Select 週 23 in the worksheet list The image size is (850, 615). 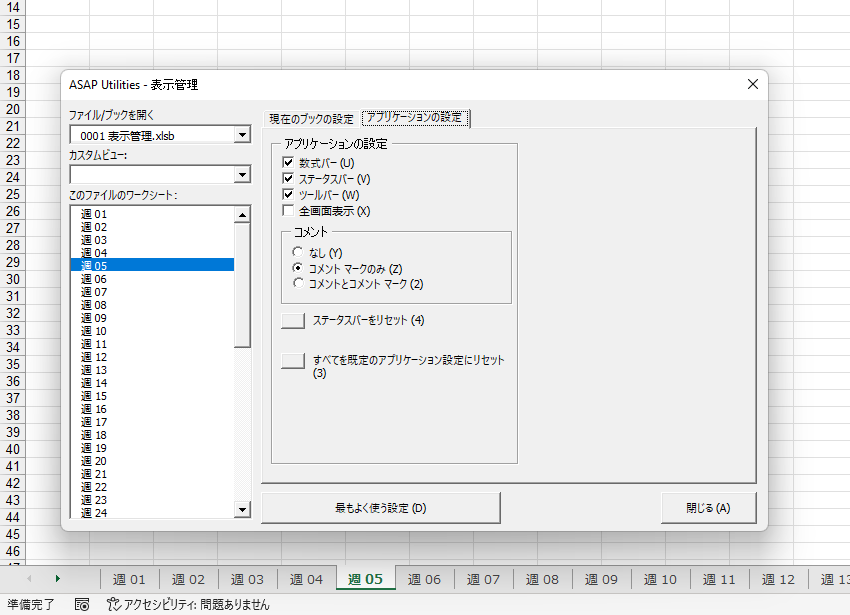point(152,500)
